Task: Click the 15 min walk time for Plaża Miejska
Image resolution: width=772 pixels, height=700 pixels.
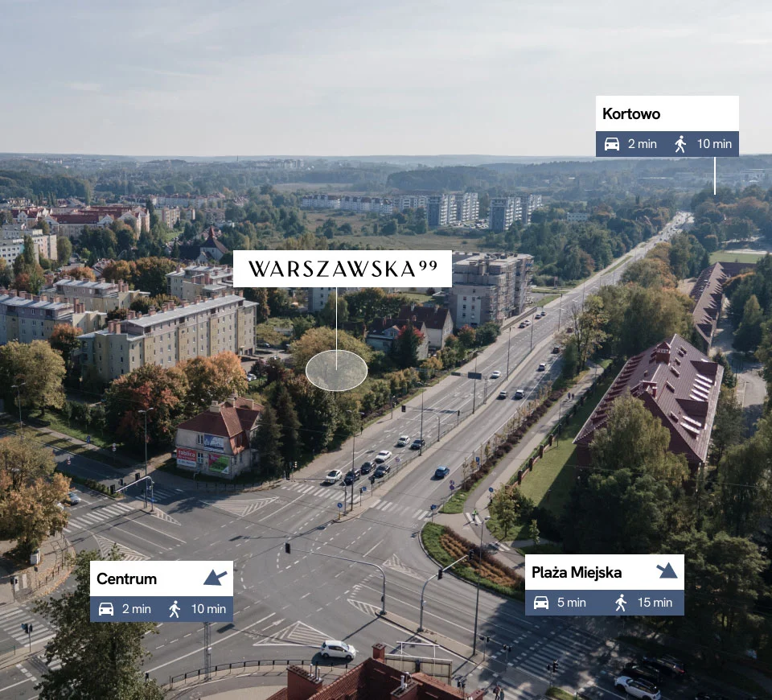Action: (654, 603)
